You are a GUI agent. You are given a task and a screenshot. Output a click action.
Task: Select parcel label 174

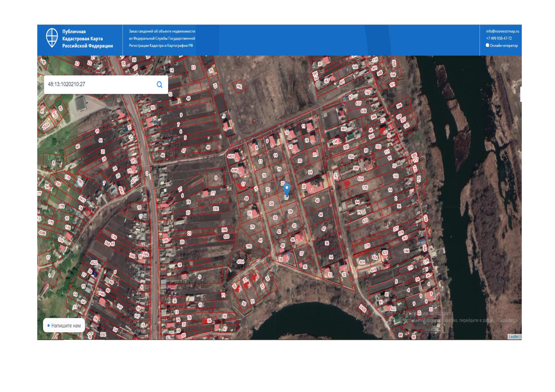[61, 240]
